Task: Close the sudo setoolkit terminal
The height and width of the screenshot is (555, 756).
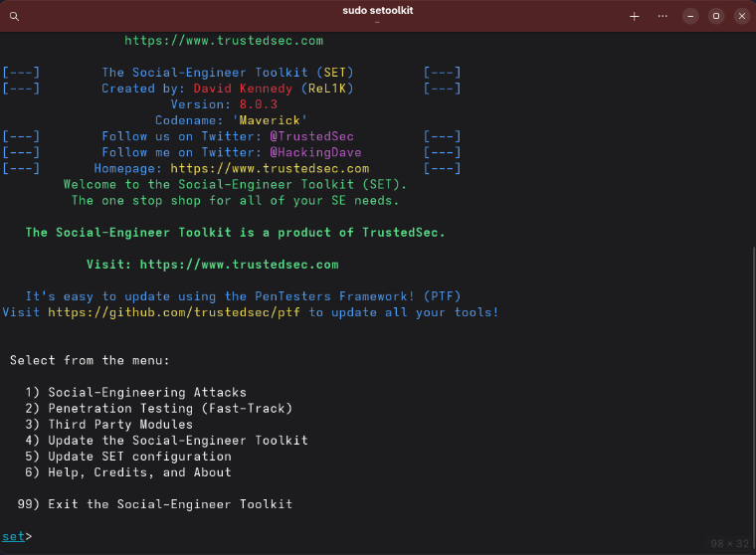Action: tap(742, 16)
